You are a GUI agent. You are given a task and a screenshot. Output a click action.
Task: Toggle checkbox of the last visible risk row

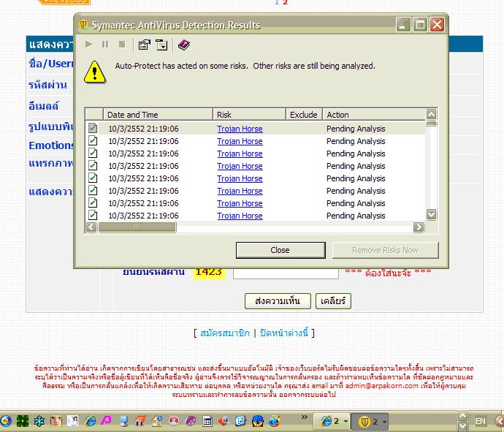point(93,215)
